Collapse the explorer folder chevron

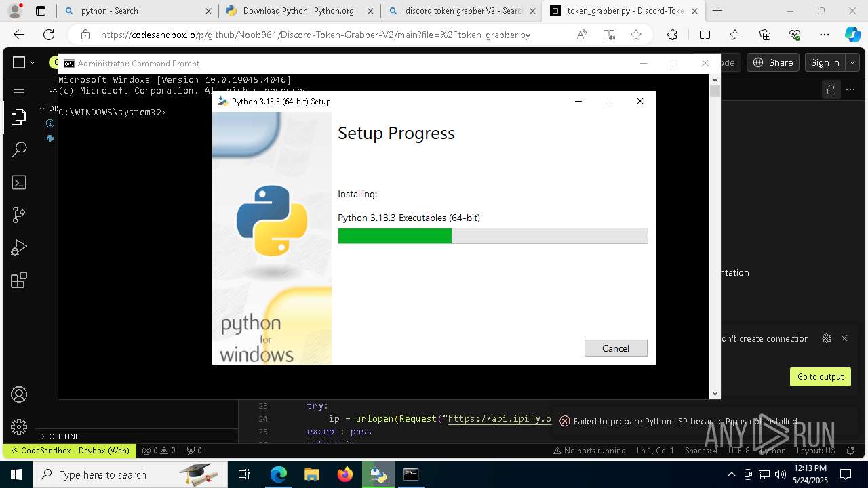point(42,108)
